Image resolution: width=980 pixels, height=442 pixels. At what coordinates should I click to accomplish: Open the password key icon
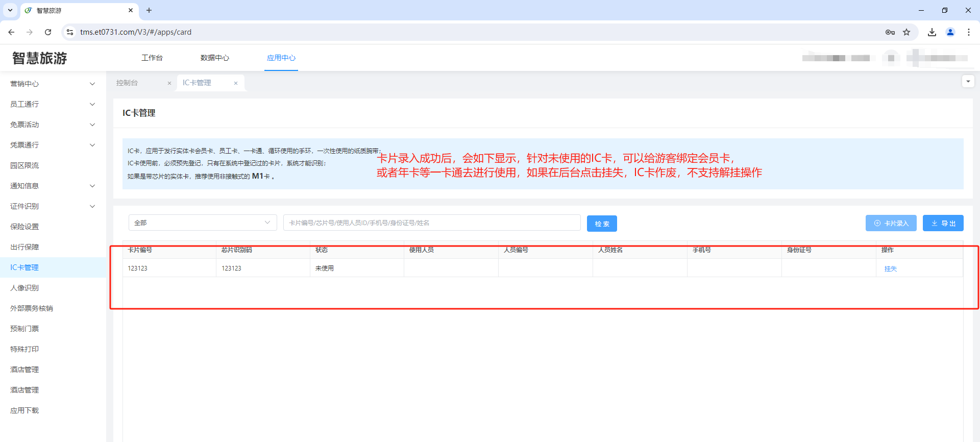click(890, 32)
